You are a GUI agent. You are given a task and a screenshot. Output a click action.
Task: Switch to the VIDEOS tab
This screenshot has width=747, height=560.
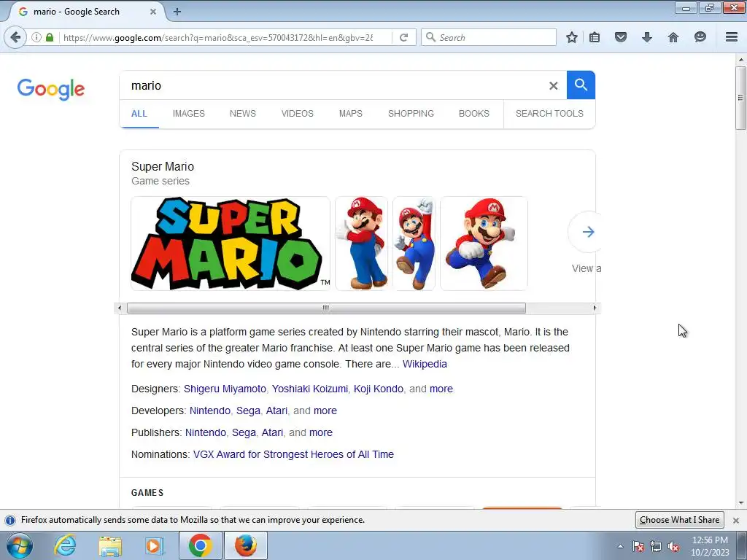click(298, 113)
